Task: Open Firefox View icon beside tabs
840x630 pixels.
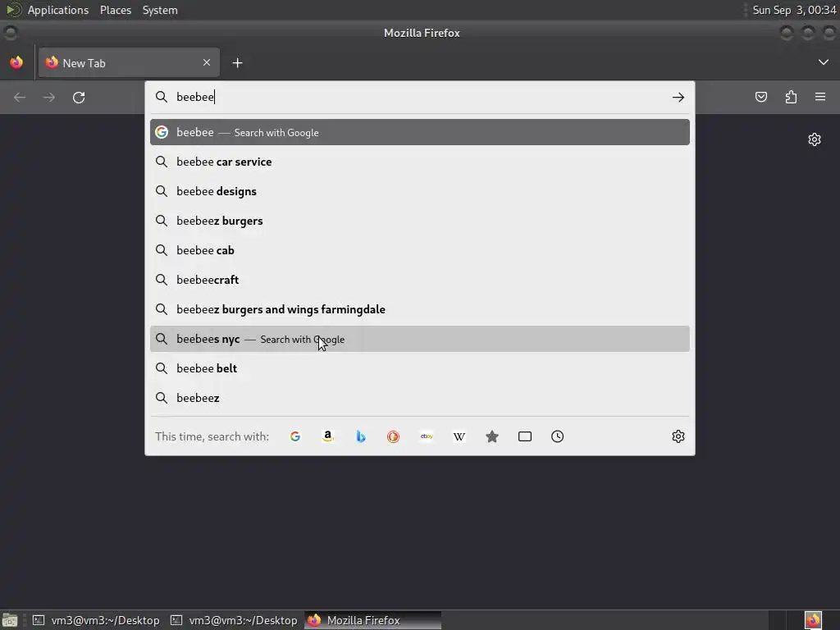Action: (x=16, y=62)
